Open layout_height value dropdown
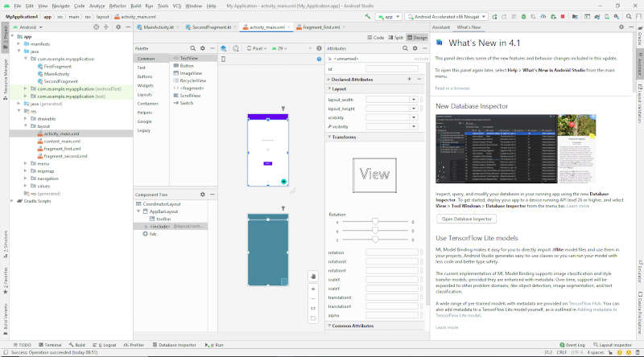 [x=414, y=109]
